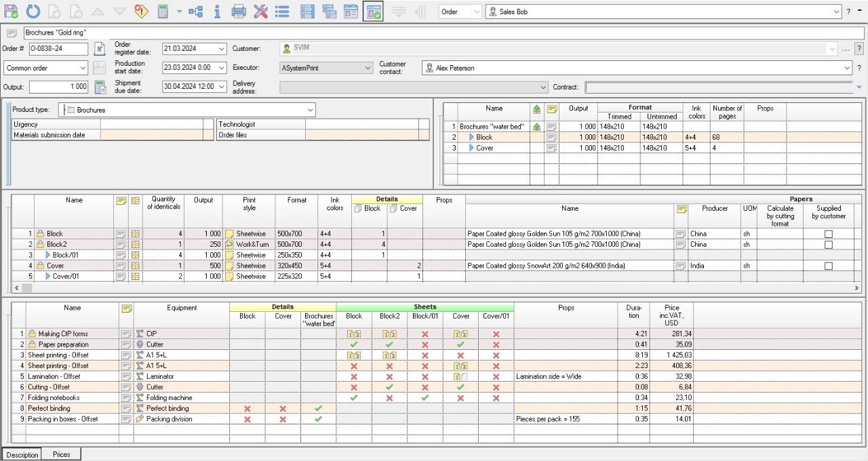Click the warning tag icon in the toolbar
The height and width of the screenshot is (461, 868).
click(140, 12)
